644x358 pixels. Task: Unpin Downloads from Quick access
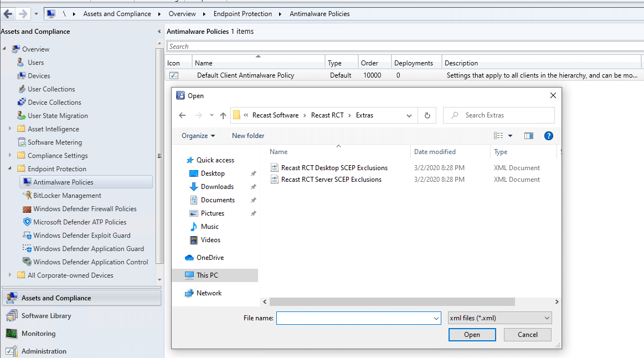pyautogui.click(x=253, y=186)
